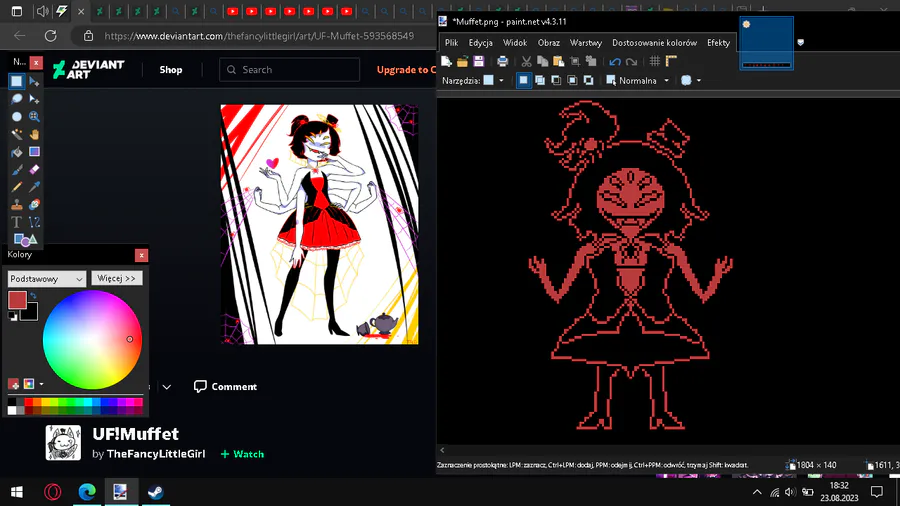Open the DeviantArt Shop link
The image size is (900, 506).
tap(170, 69)
